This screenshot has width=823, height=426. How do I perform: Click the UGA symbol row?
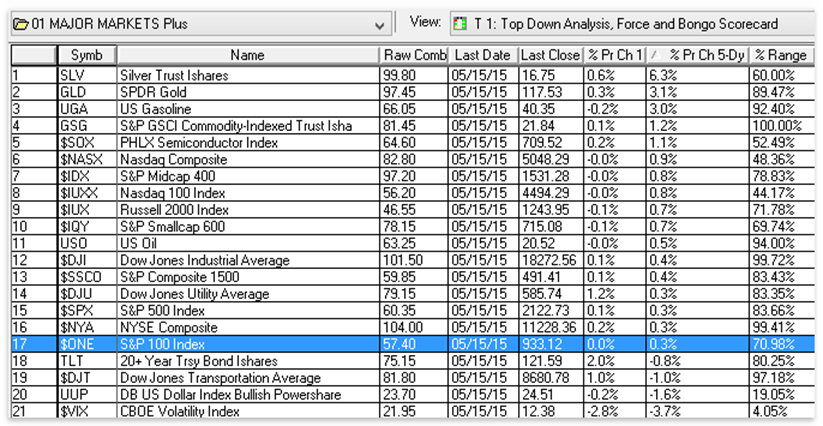click(x=87, y=109)
